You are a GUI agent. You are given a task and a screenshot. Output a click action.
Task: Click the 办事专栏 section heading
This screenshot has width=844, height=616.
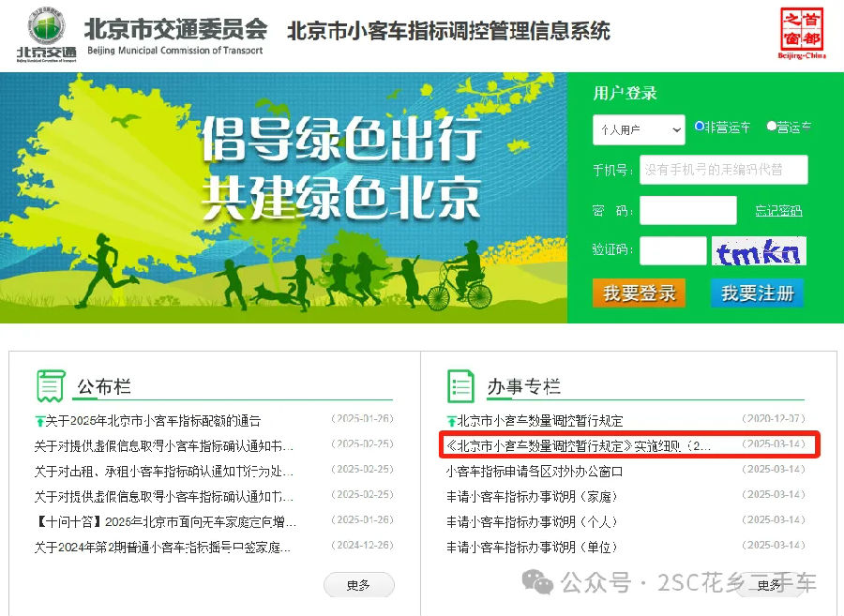523,386
